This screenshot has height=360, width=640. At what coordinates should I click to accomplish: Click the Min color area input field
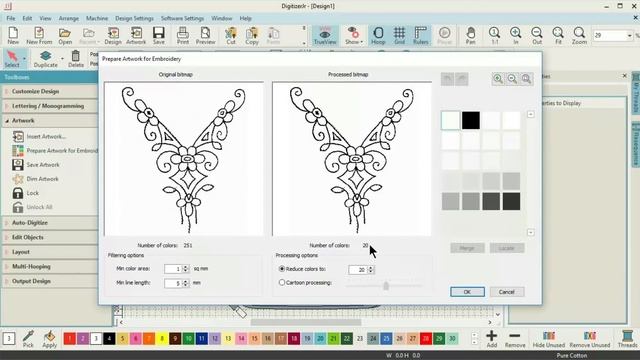point(173,269)
